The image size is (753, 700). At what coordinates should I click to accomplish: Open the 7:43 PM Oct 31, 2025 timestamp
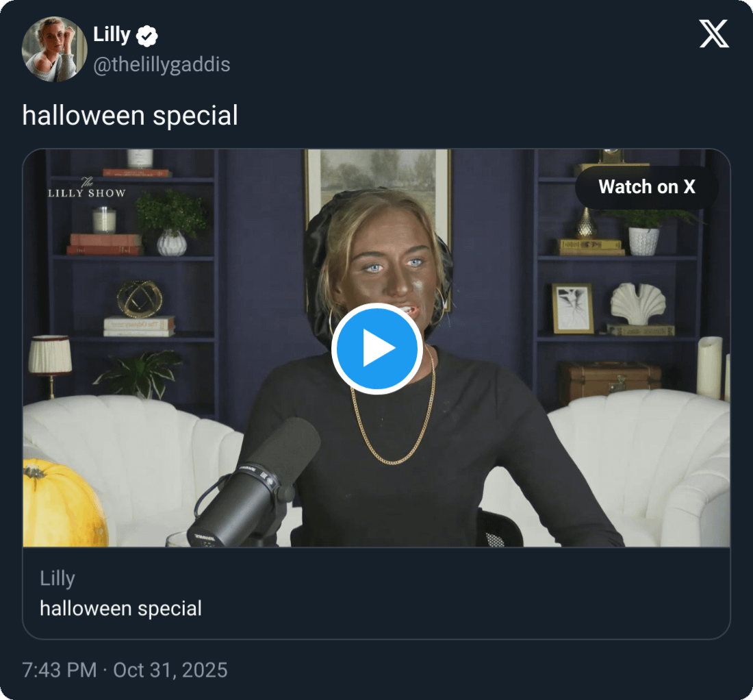click(125, 669)
